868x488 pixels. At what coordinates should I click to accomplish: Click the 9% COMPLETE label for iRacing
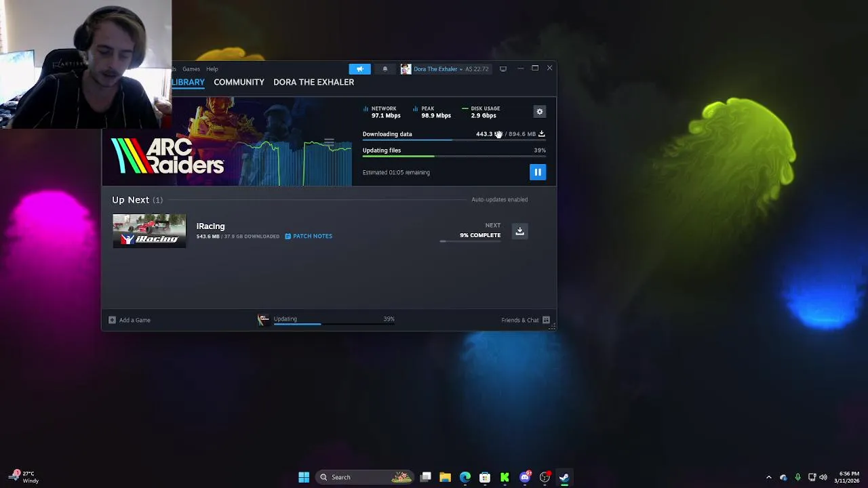(x=480, y=235)
